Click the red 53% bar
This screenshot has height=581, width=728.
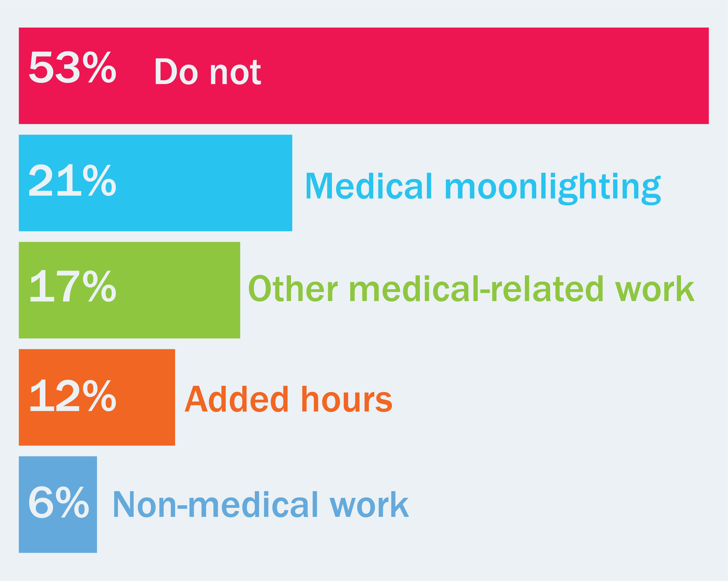point(364,76)
